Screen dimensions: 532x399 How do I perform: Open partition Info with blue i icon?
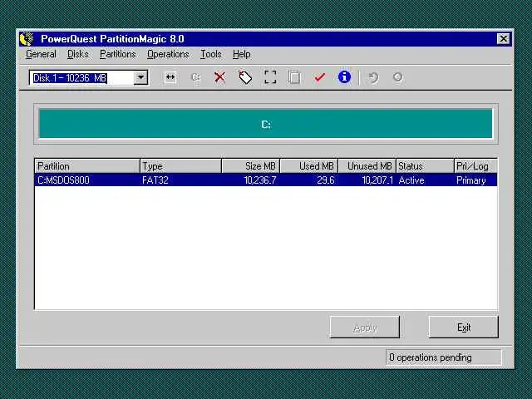coord(344,77)
